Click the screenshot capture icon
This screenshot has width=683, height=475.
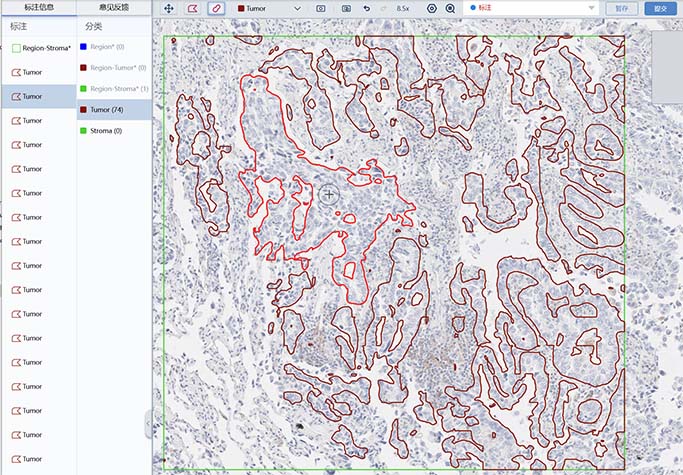[x=321, y=8]
